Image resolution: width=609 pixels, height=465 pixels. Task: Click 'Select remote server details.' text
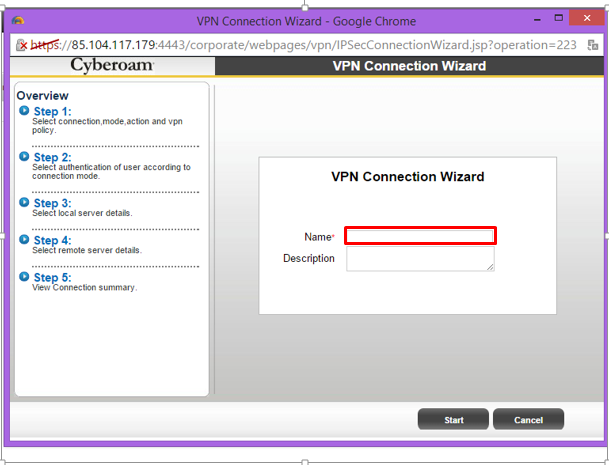tap(87, 250)
